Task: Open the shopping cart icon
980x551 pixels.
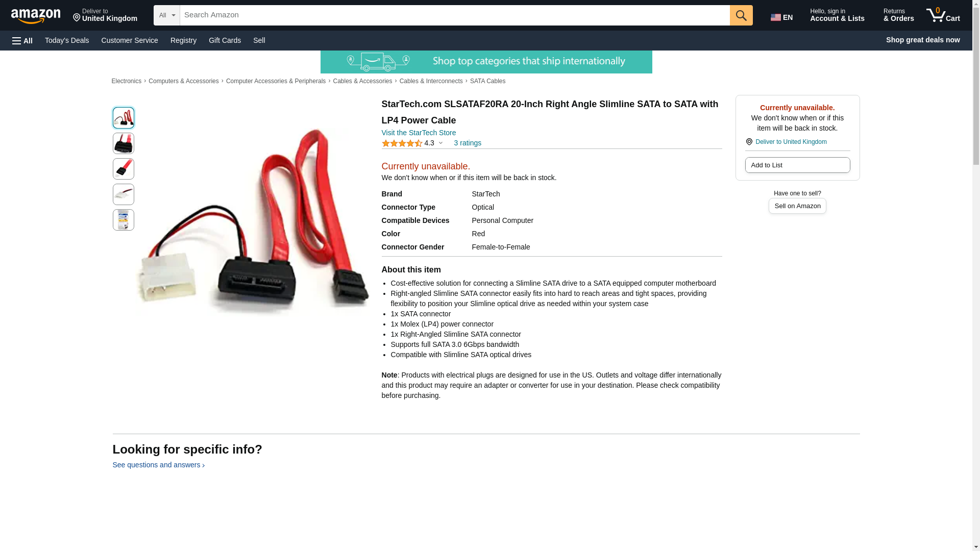Action: (943, 15)
